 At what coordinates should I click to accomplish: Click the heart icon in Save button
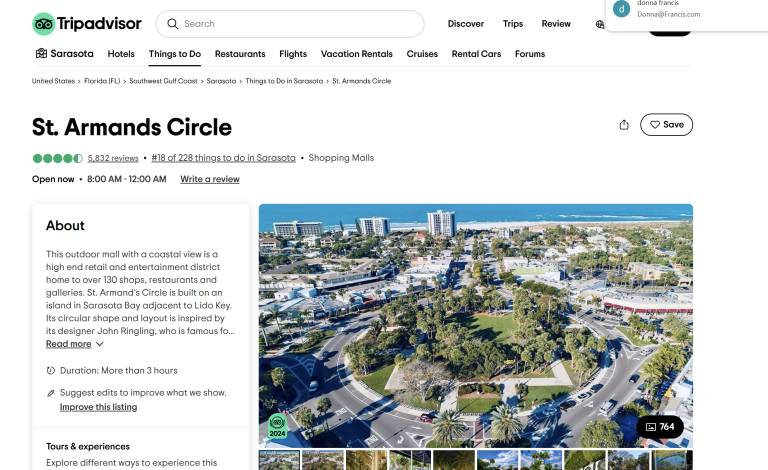click(654, 125)
